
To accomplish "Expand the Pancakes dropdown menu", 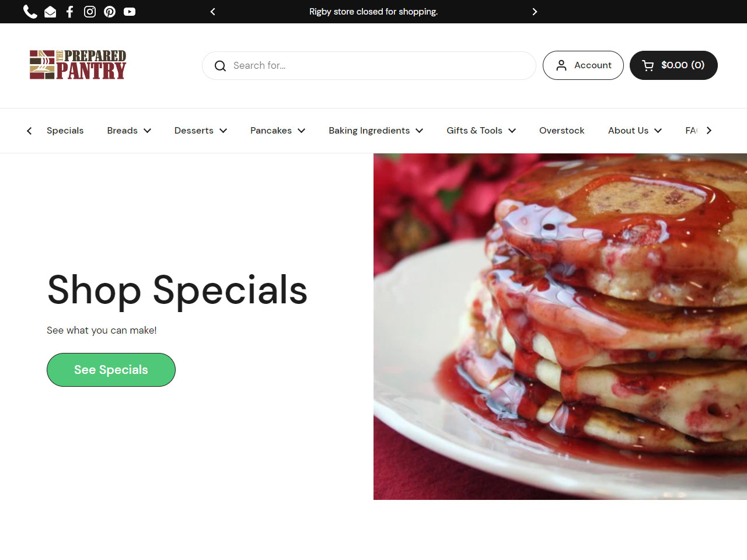I will [278, 131].
